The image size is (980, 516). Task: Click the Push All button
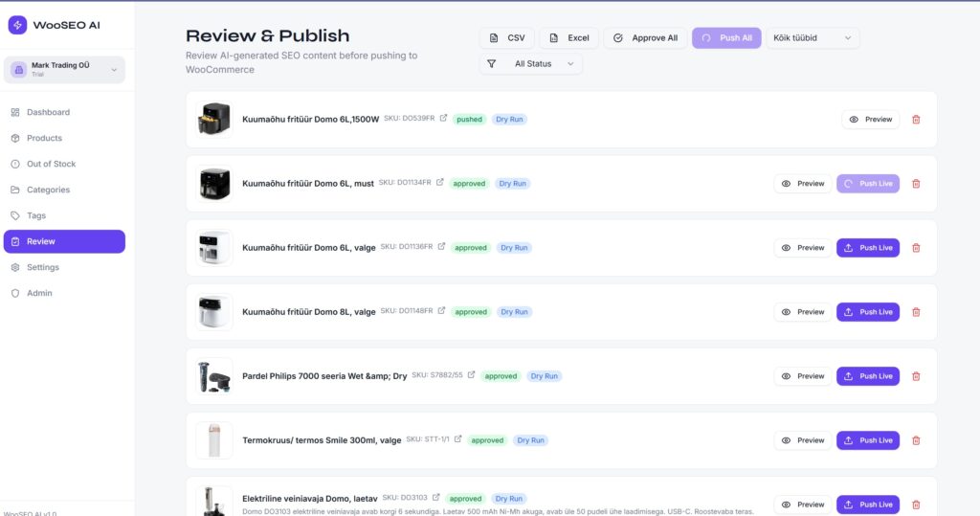pyautogui.click(x=726, y=38)
